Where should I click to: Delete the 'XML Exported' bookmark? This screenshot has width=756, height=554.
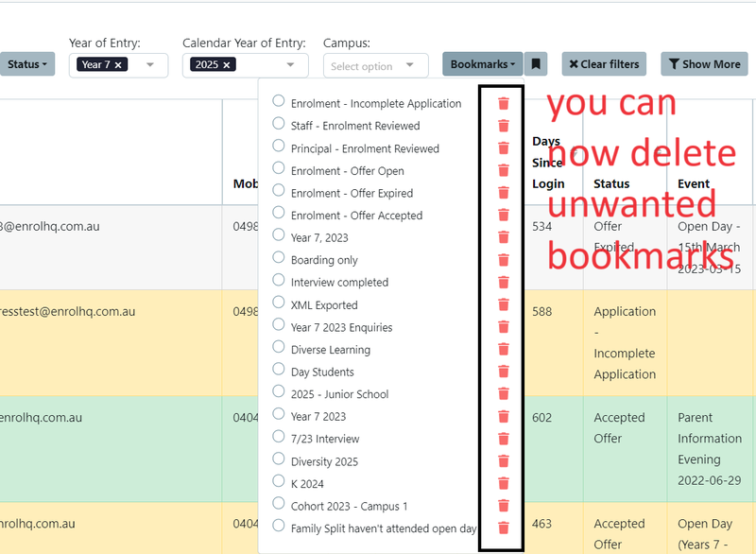(504, 303)
